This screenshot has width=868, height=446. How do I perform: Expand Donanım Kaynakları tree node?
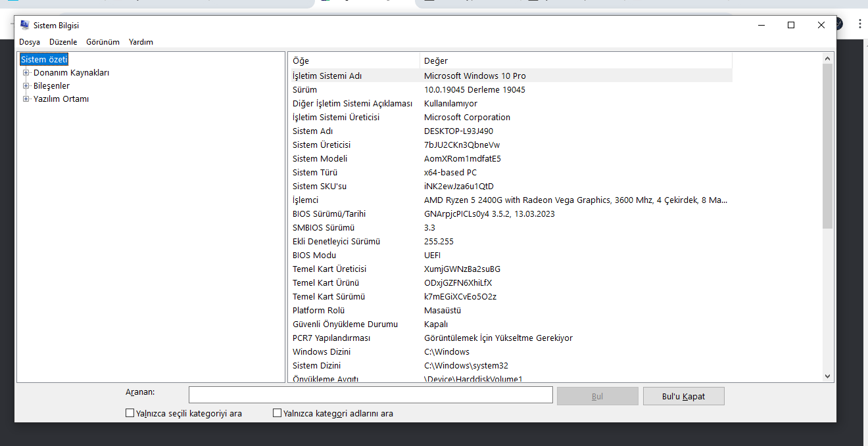coord(26,72)
